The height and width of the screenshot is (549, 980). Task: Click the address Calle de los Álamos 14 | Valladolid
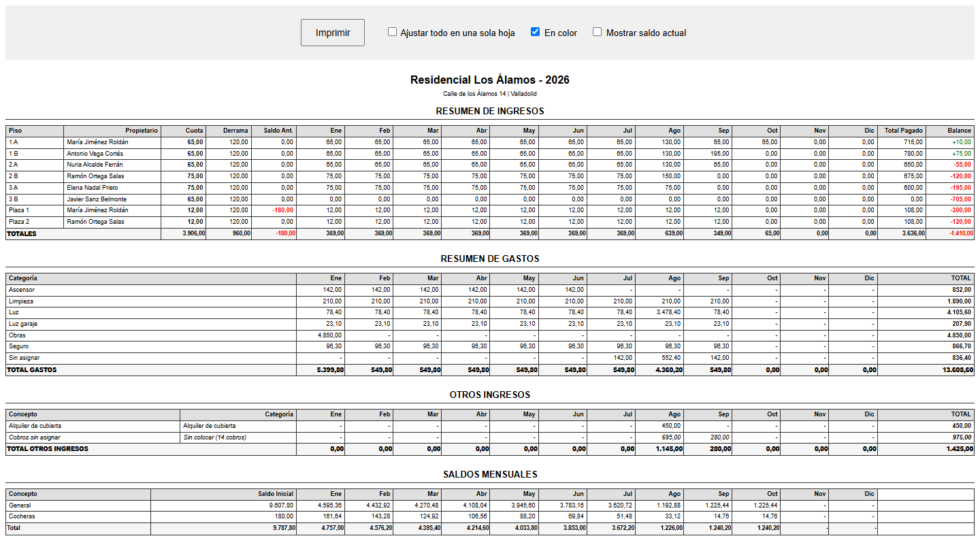tap(490, 94)
